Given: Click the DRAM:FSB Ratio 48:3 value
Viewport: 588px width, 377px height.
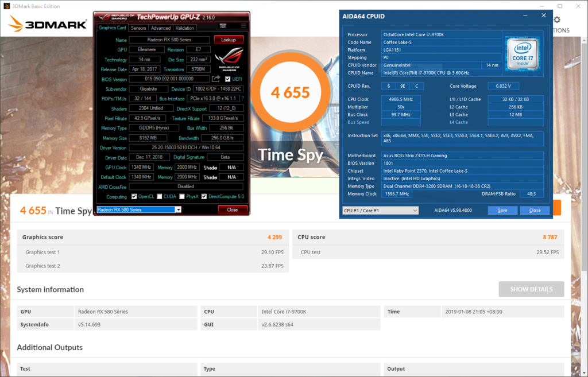Looking at the screenshot, I should [531, 194].
